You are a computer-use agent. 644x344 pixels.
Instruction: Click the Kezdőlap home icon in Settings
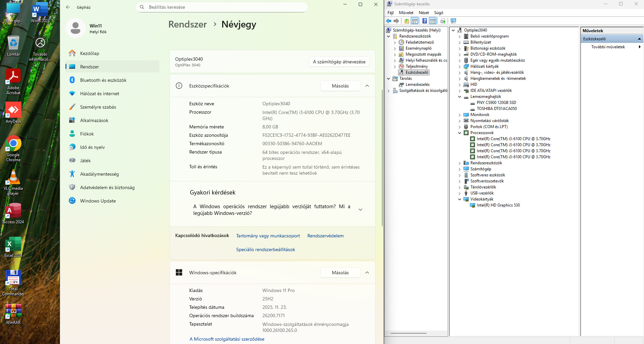[x=72, y=53]
